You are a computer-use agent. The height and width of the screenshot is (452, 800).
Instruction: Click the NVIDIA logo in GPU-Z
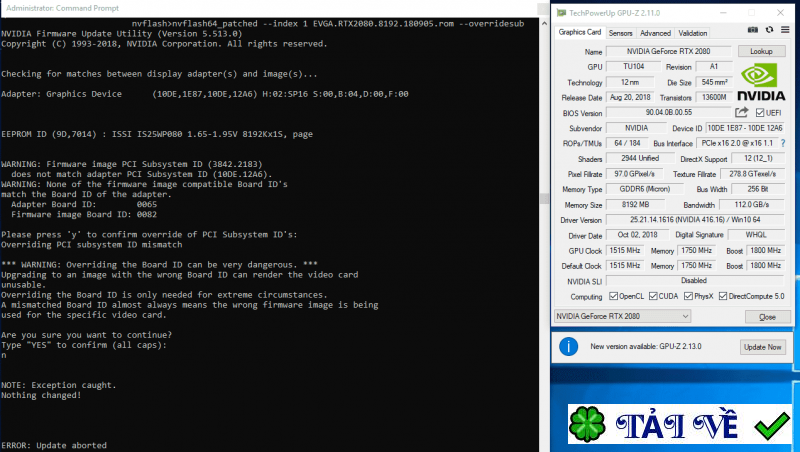click(x=761, y=82)
